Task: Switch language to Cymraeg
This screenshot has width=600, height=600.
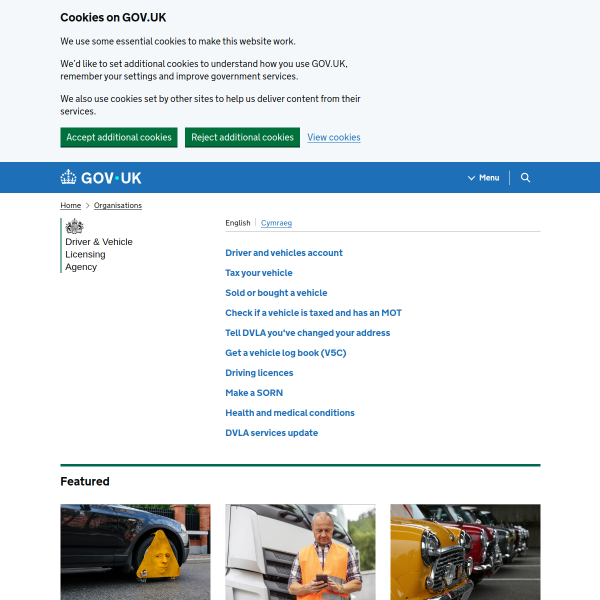Action: click(276, 223)
